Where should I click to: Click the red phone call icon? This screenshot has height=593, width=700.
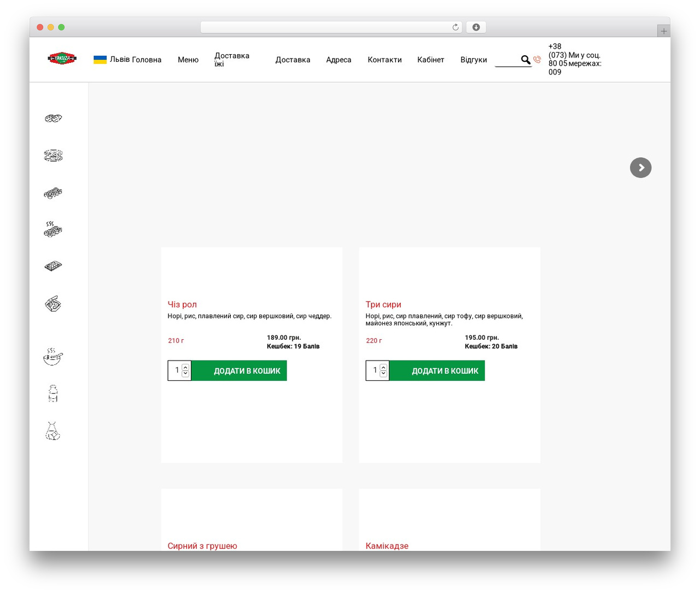537,60
